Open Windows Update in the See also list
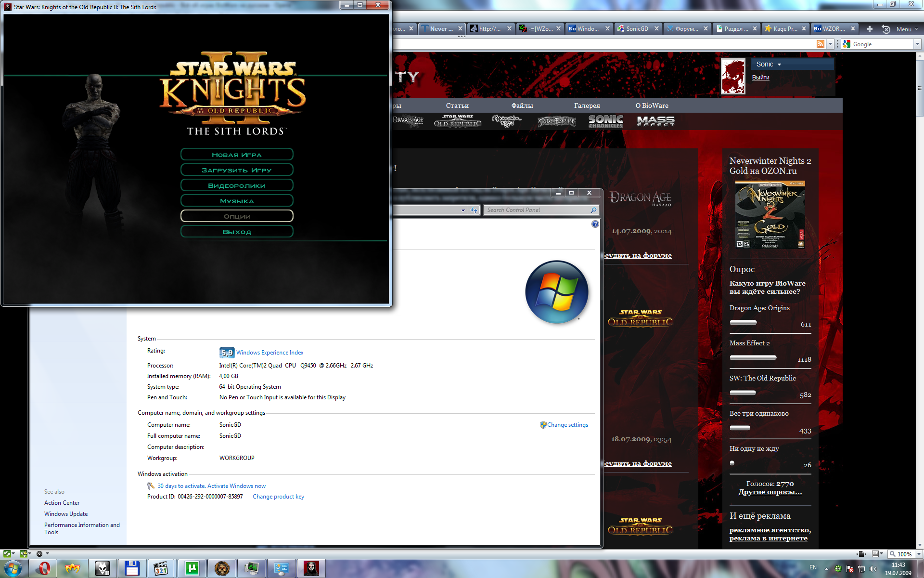Viewport: 924px width, 578px height. [x=66, y=514]
